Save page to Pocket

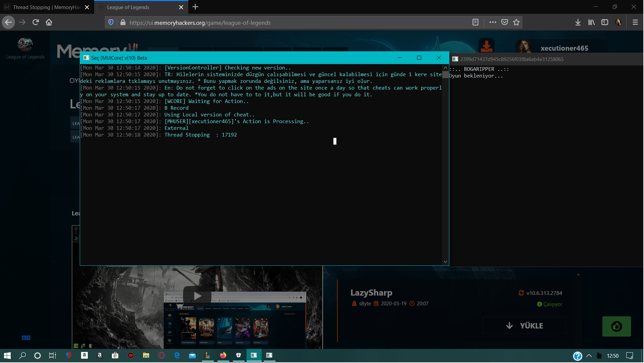tap(505, 22)
